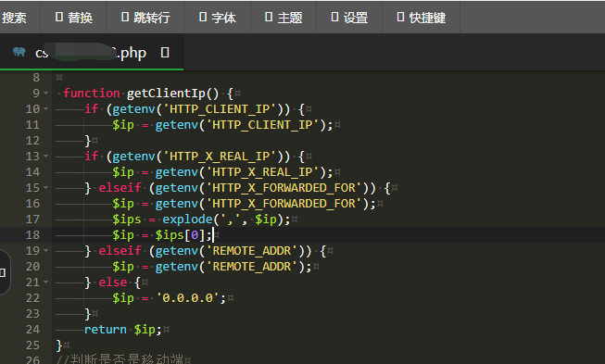The width and height of the screenshot is (605, 364).
Task: Click the else keyword on line 21
Action: click(x=113, y=282)
